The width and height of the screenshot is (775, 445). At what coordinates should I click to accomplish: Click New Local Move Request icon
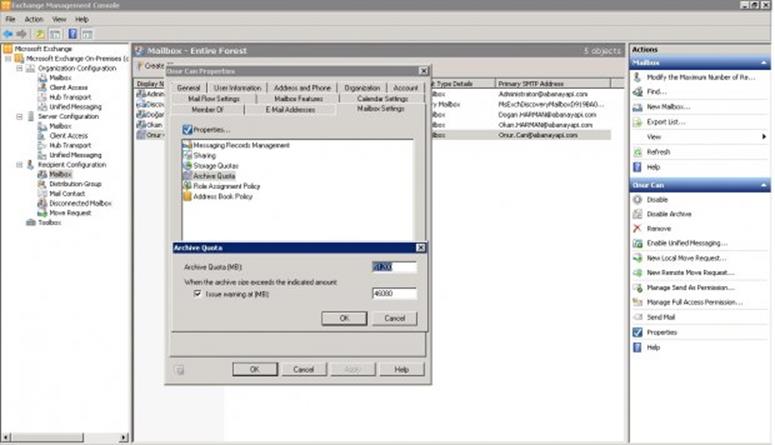(638, 258)
